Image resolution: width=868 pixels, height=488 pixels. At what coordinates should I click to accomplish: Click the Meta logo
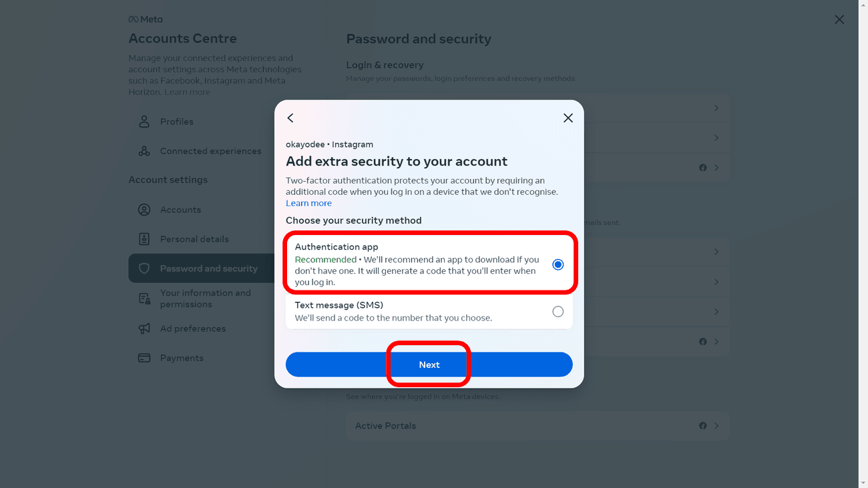146,19
